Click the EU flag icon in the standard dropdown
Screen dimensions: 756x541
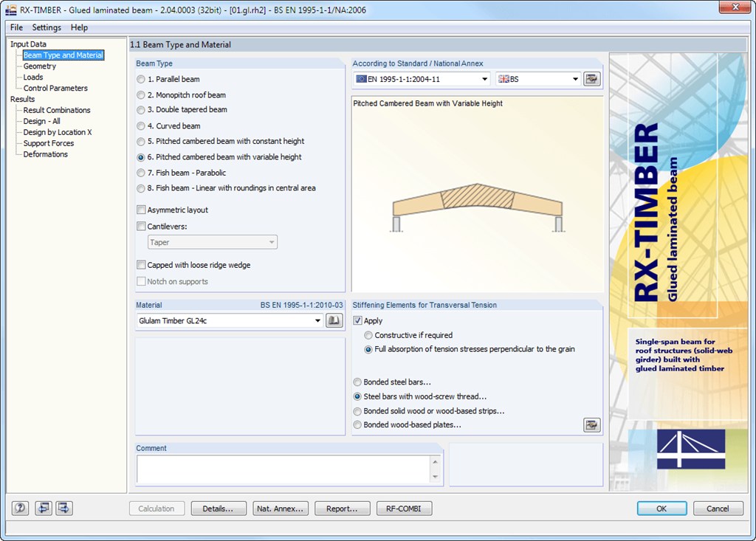pos(362,78)
